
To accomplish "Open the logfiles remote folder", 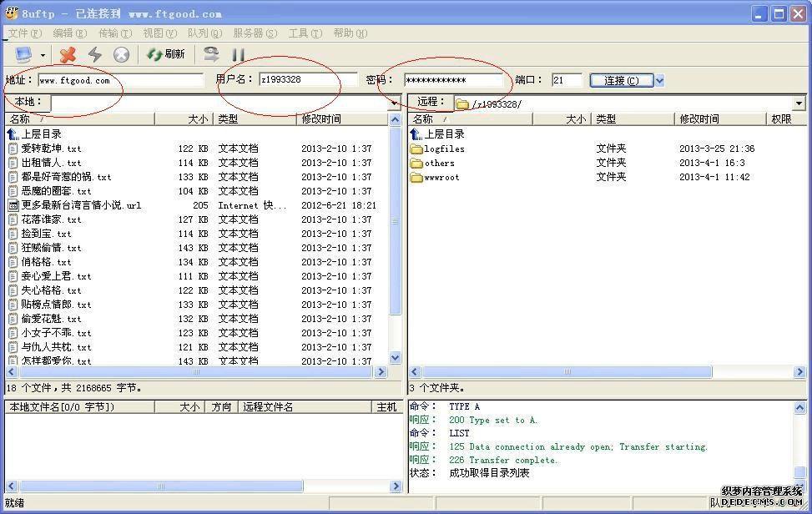I will pyautogui.click(x=444, y=149).
